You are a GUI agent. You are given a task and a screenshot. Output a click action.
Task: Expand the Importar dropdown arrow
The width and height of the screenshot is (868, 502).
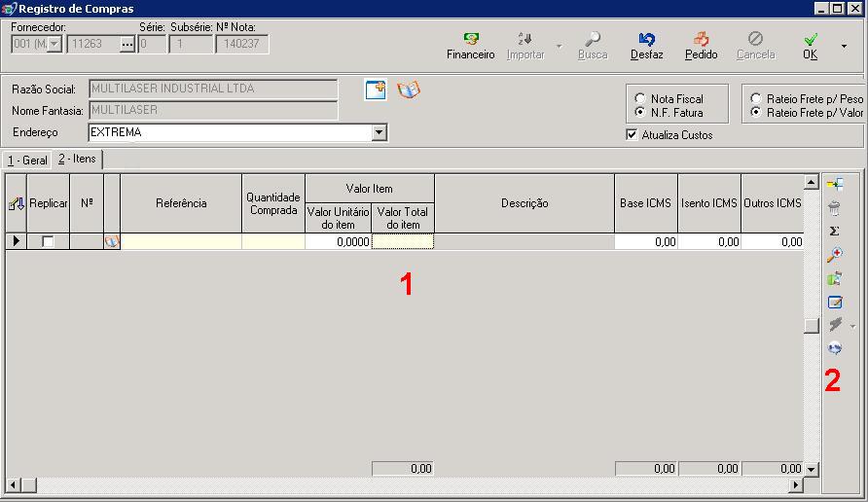tap(560, 47)
